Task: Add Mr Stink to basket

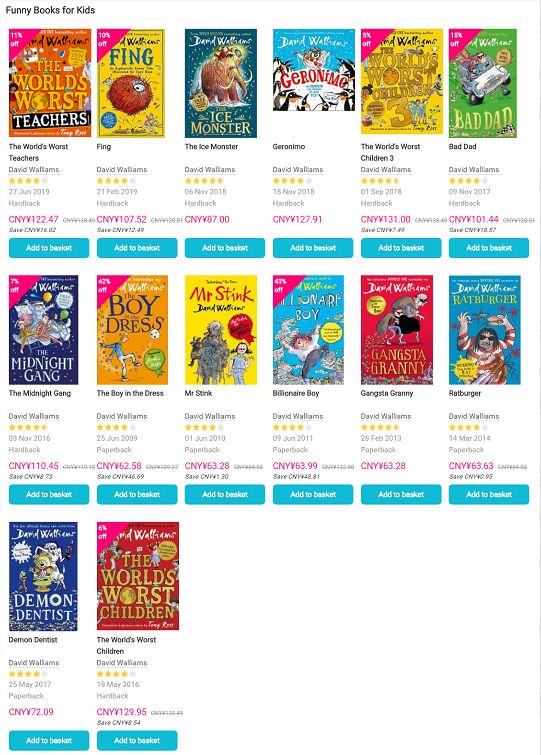Action: point(225,495)
